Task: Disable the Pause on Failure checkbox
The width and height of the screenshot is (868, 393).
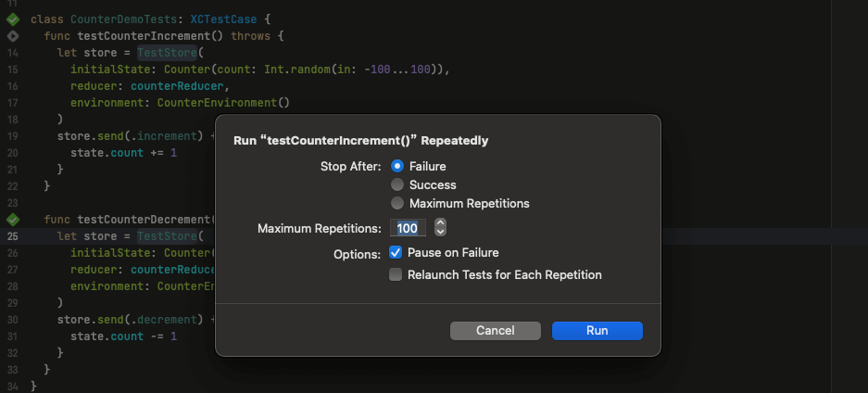Action: coord(396,252)
